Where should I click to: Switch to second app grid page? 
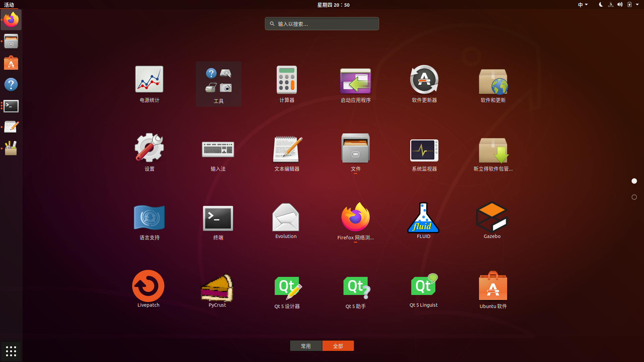click(x=634, y=197)
